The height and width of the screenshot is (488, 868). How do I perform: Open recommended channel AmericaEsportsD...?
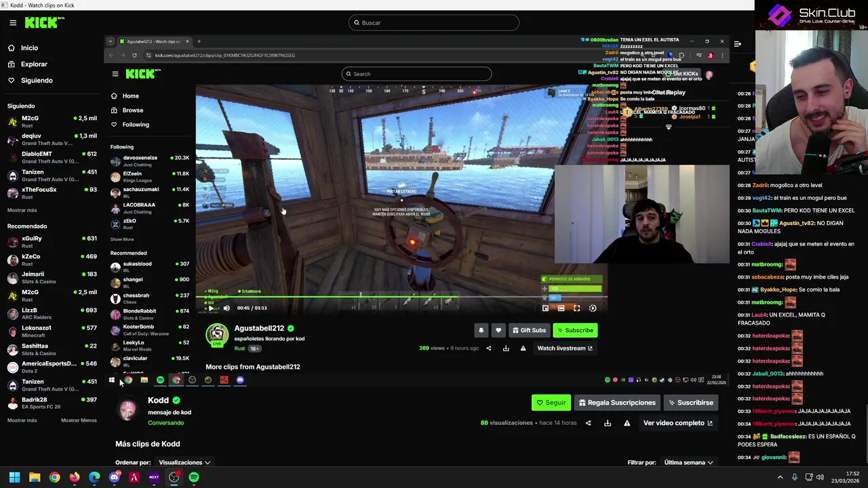(51, 367)
